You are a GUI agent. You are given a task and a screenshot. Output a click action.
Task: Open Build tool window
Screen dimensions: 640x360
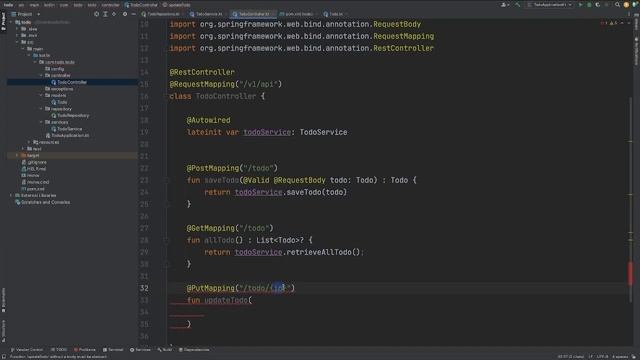coord(165,350)
